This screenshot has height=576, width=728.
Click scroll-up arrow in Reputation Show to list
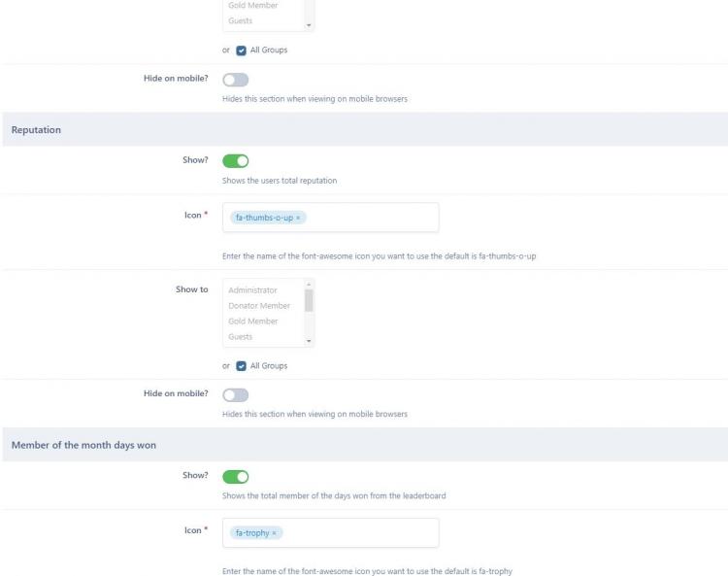click(309, 284)
